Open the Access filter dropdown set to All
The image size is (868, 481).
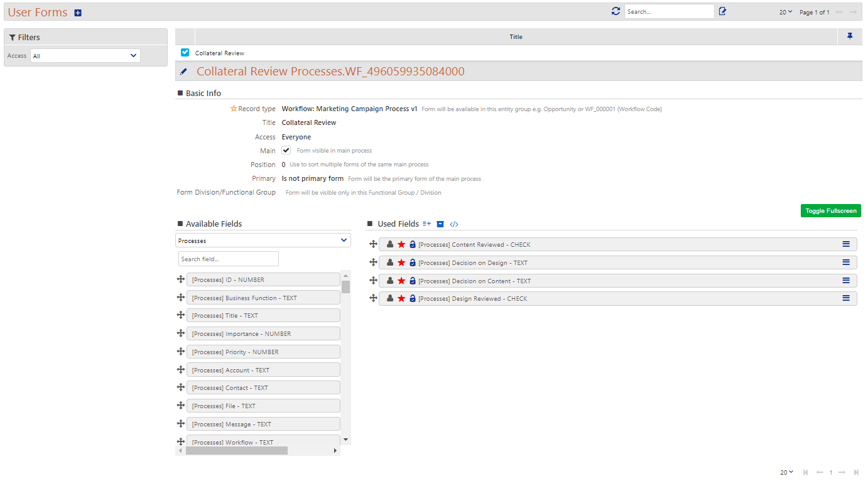pos(85,55)
